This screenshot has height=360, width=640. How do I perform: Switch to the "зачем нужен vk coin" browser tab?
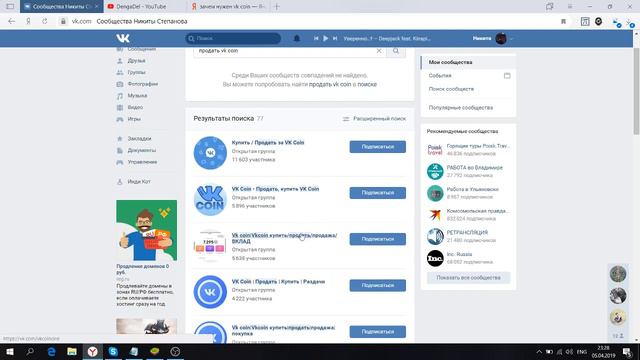click(228, 7)
